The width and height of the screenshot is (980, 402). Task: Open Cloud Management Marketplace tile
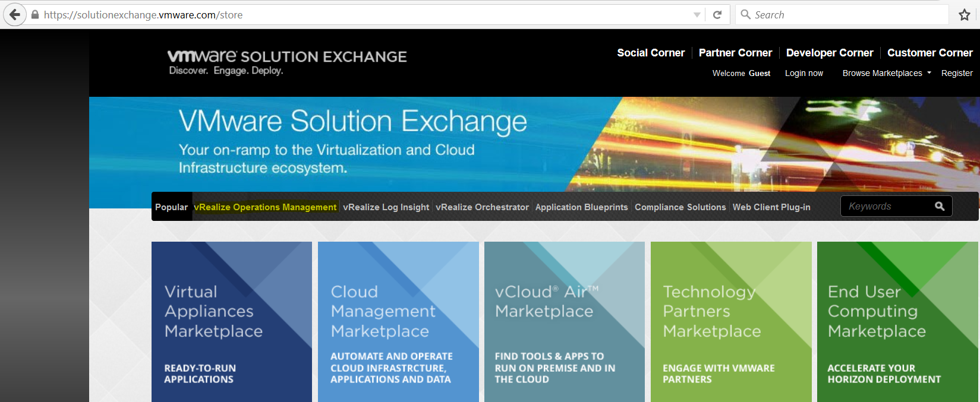398,322
